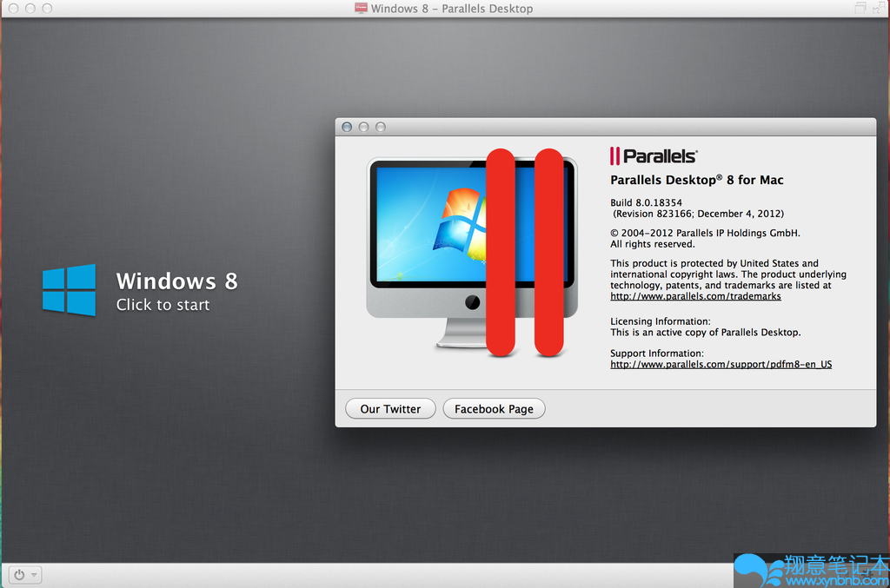Zoom the Windows 8 – Parallels Desktop window
The width and height of the screenshot is (890, 588).
pos(47,9)
